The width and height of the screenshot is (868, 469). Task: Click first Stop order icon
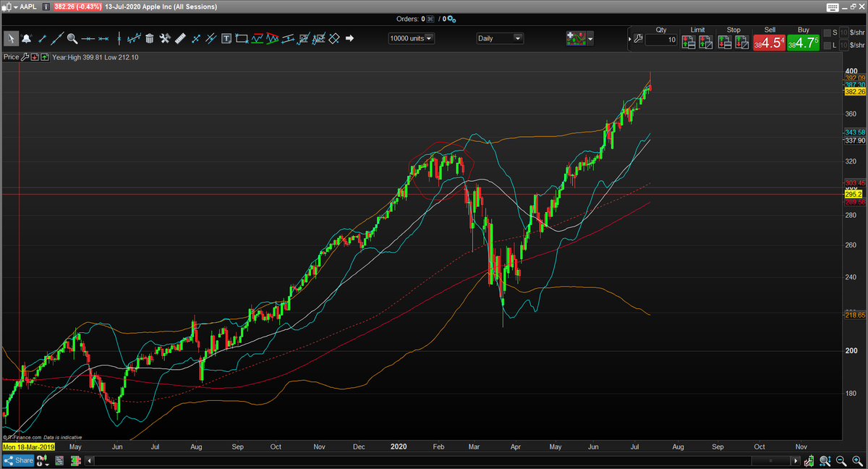pos(725,42)
